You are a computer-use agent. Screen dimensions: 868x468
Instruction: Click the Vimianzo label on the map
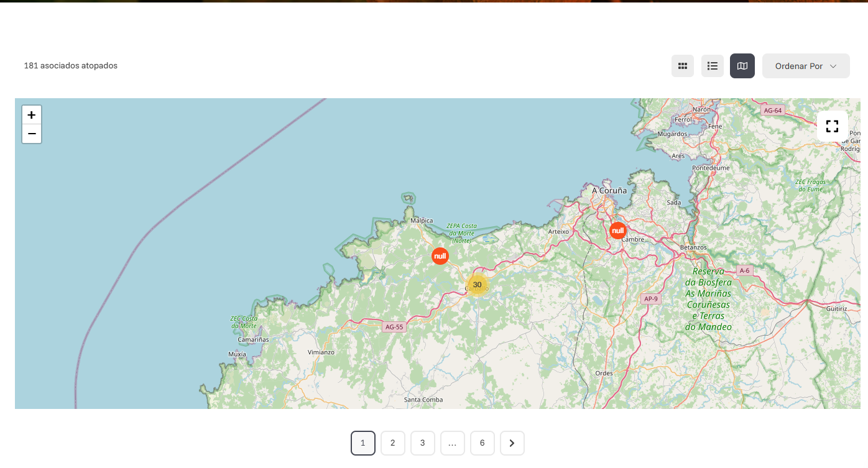(x=321, y=352)
